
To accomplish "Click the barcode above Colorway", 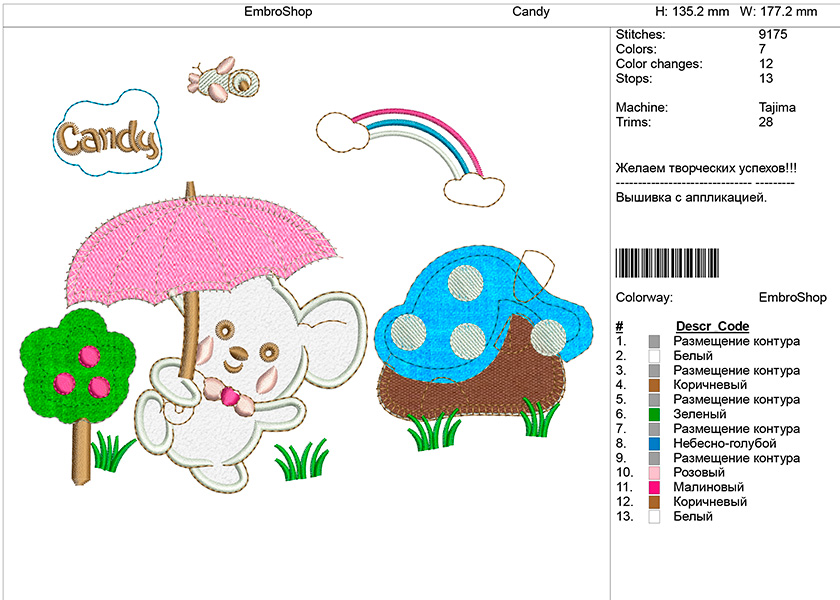I will [x=666, y=263].
